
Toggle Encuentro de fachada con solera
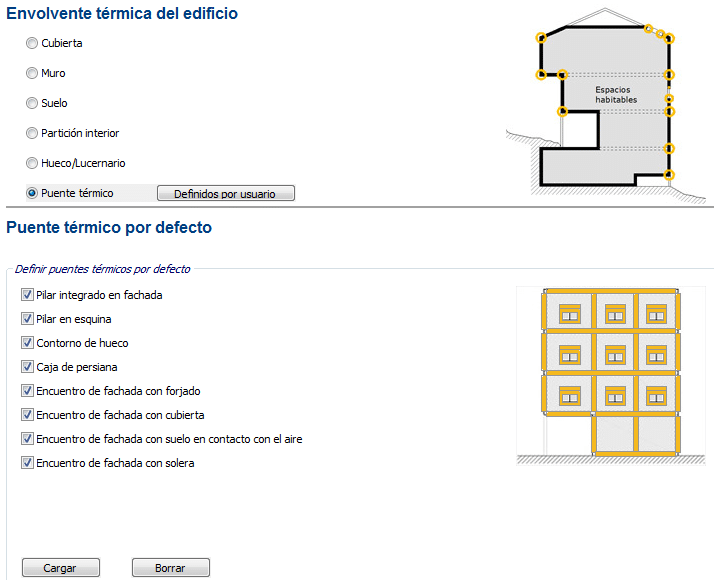click(x=27, y=463)
